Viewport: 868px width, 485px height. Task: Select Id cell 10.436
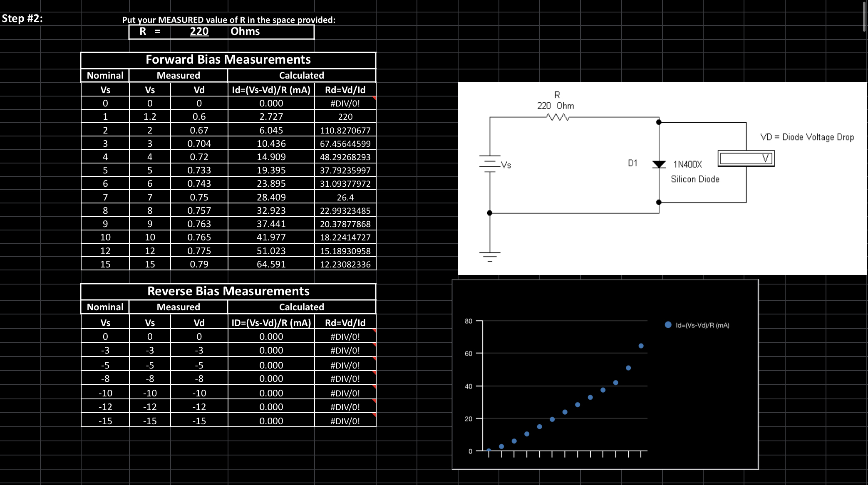point(271,144)
